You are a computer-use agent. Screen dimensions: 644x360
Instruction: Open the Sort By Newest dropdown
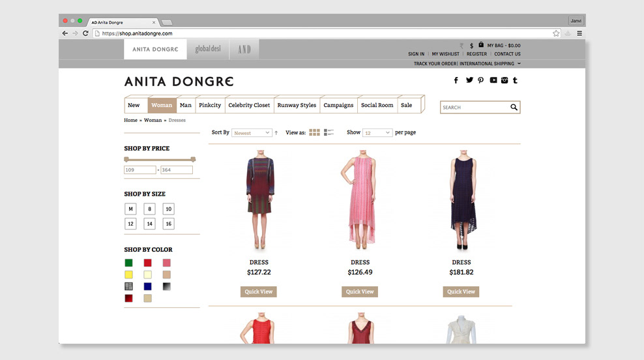(252, 133)
